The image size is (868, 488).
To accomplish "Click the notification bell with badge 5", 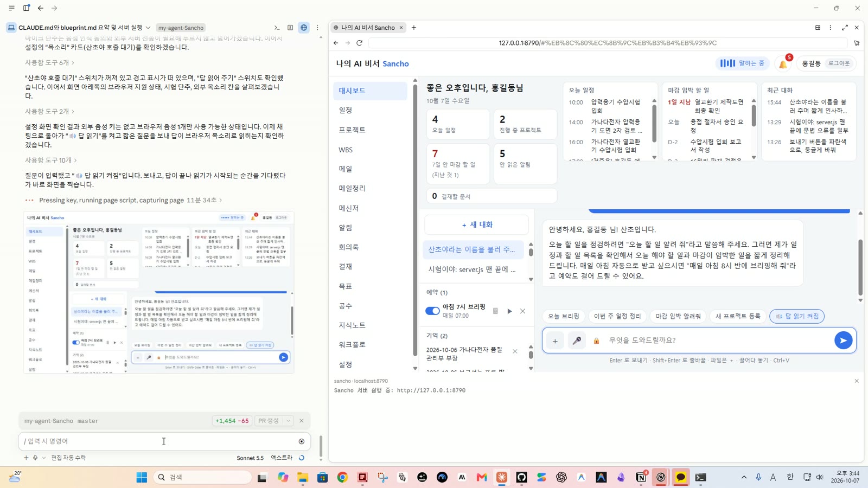I will [783, 64].
